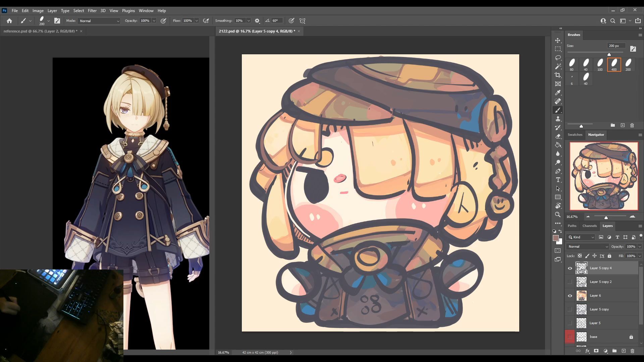Select the Rectangle shape tool
Screen dimensions: 644x362
[558, 197]
